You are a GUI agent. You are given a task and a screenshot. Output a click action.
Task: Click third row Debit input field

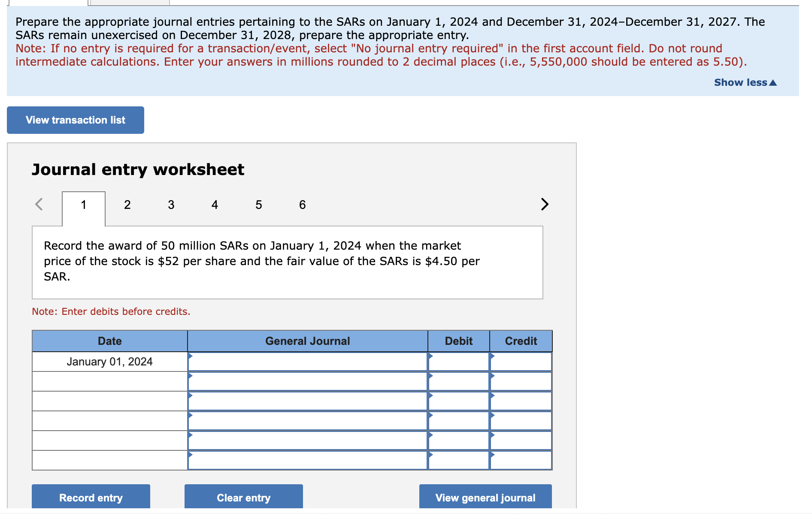tap(459, 401)
